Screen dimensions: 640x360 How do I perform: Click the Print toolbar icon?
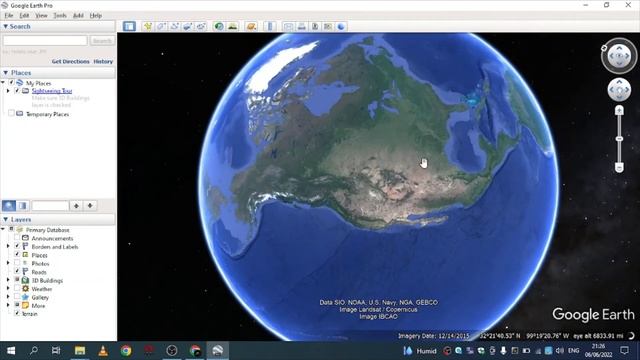302,27
